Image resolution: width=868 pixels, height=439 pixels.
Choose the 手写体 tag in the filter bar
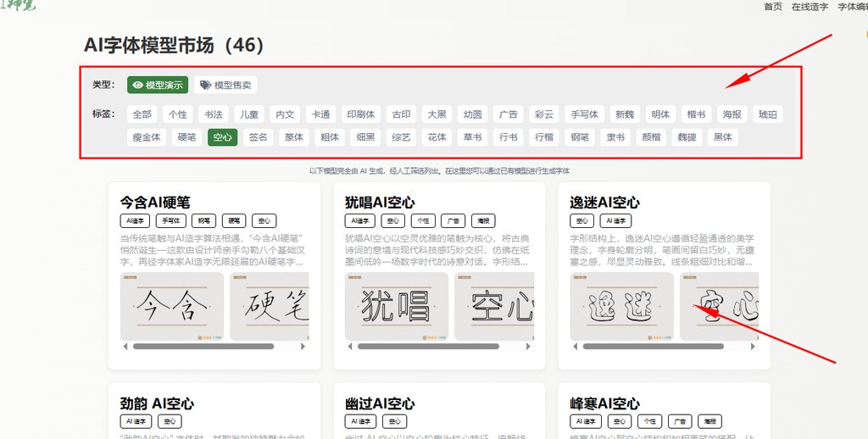[x=585, y=114]
